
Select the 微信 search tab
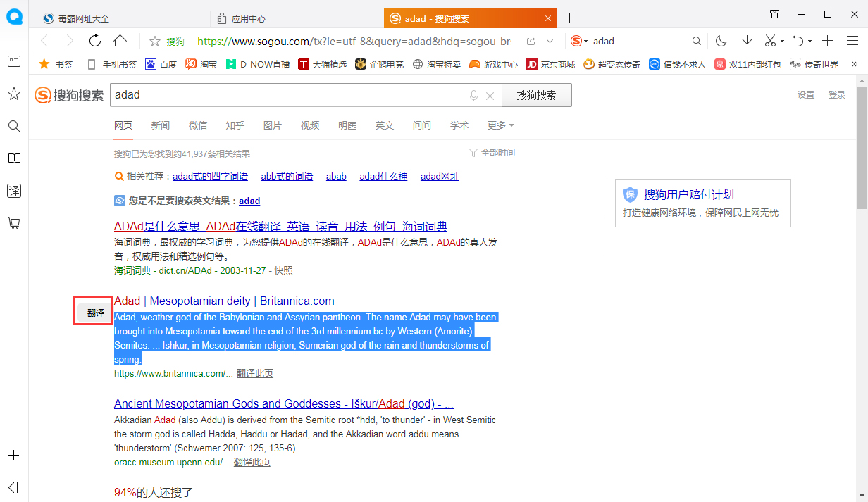pyautogui.click(x=198, y=125)
